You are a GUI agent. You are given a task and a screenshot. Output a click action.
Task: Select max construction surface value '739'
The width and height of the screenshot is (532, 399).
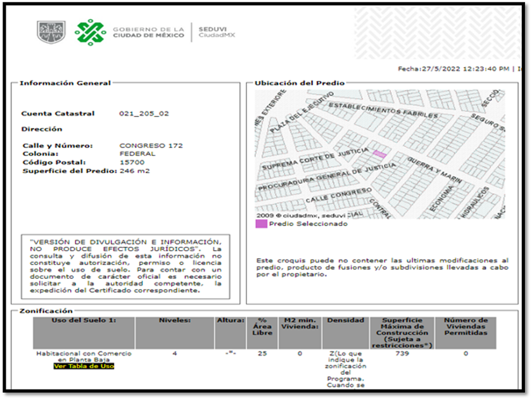[402, 353]
